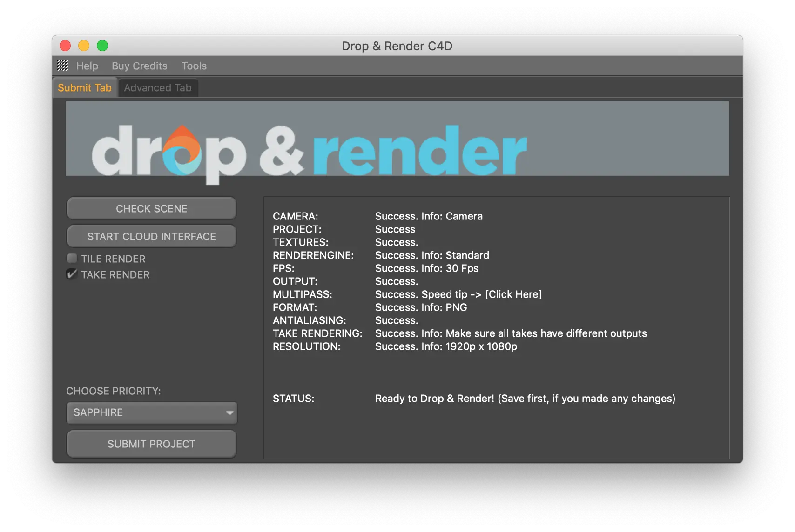Close the Drop & Render window
Viewport: 795px width, 532px height.
click(x=65, y=46)
